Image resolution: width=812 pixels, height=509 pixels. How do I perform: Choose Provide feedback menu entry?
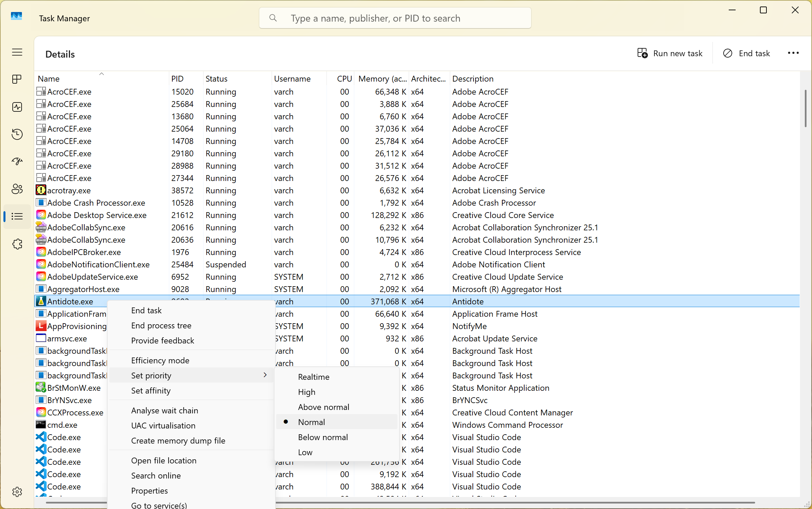(191, 340)
